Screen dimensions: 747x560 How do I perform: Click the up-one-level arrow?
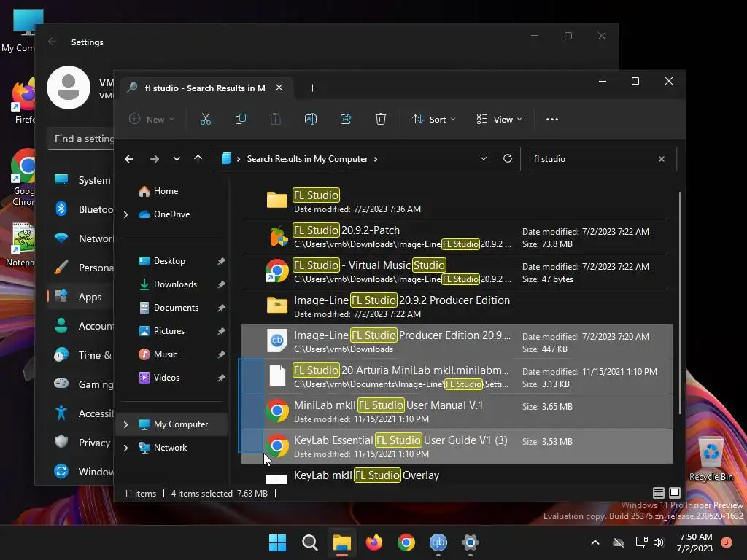tap(198, 159)
